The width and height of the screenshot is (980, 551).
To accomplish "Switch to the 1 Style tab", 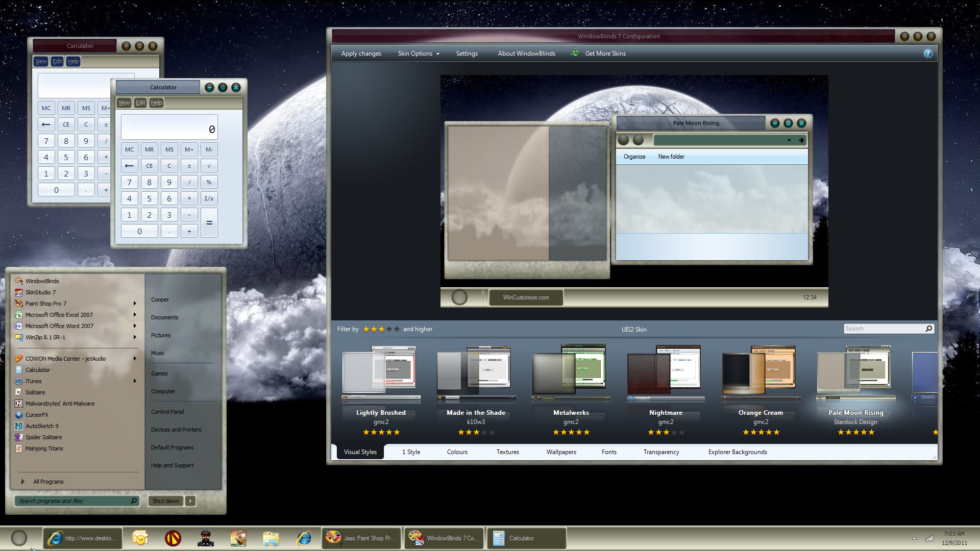I will pyautogui.click(x=411, y=452).
